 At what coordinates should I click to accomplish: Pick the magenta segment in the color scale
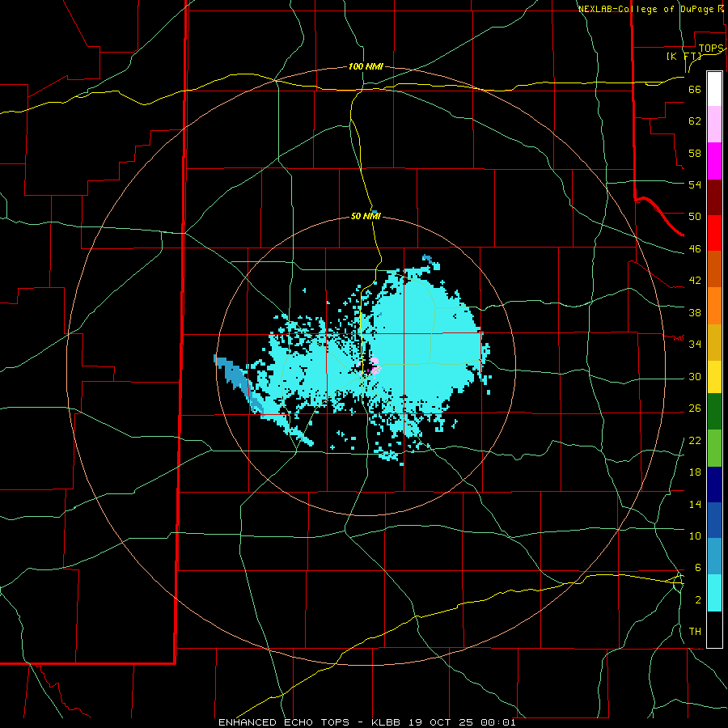[714, 161]
